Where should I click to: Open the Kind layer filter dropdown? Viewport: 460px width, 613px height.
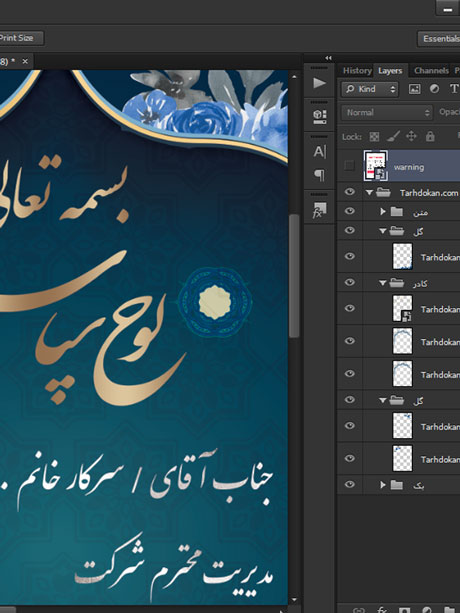pos(370,89)
